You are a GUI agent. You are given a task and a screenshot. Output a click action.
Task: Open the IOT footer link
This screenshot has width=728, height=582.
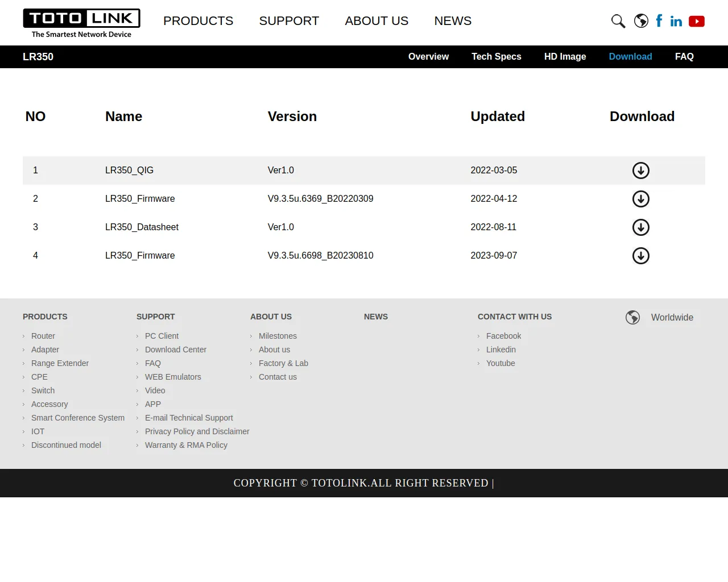[x=38, y=431]
